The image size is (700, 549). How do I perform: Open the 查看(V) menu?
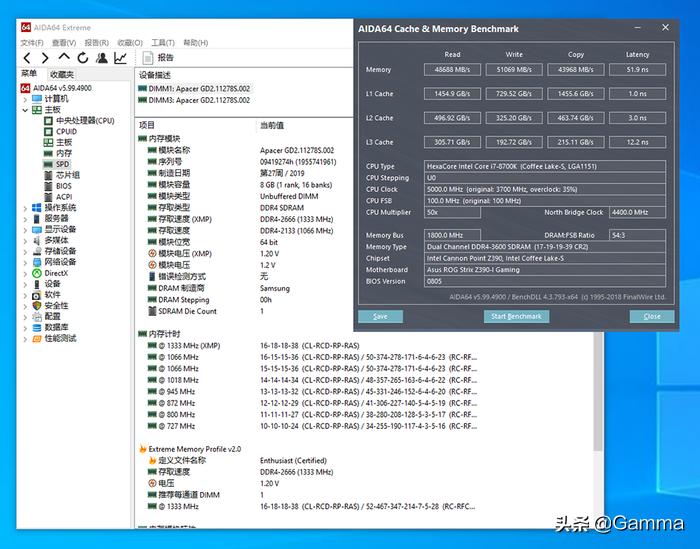point(64,43)
